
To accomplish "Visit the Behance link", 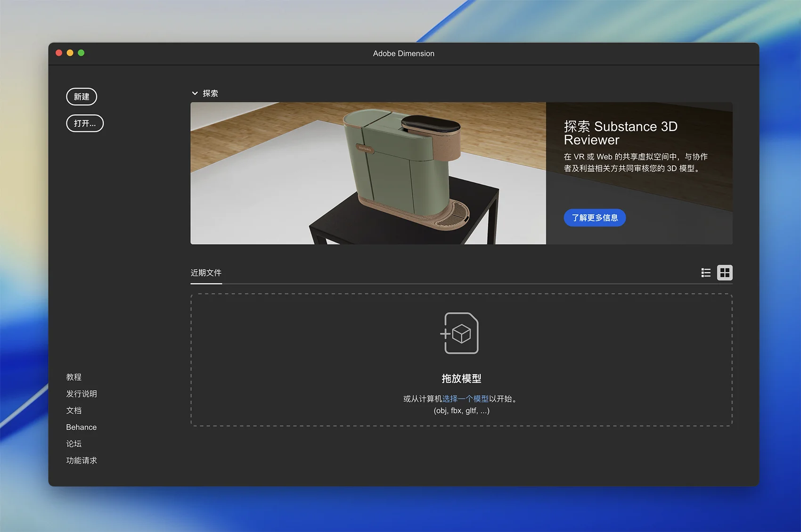I will click(82, 427).
